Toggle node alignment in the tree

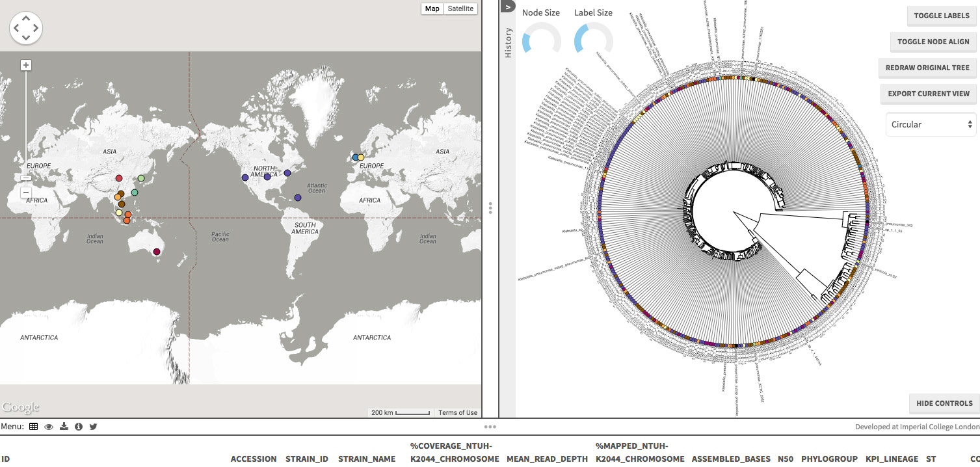933,42
